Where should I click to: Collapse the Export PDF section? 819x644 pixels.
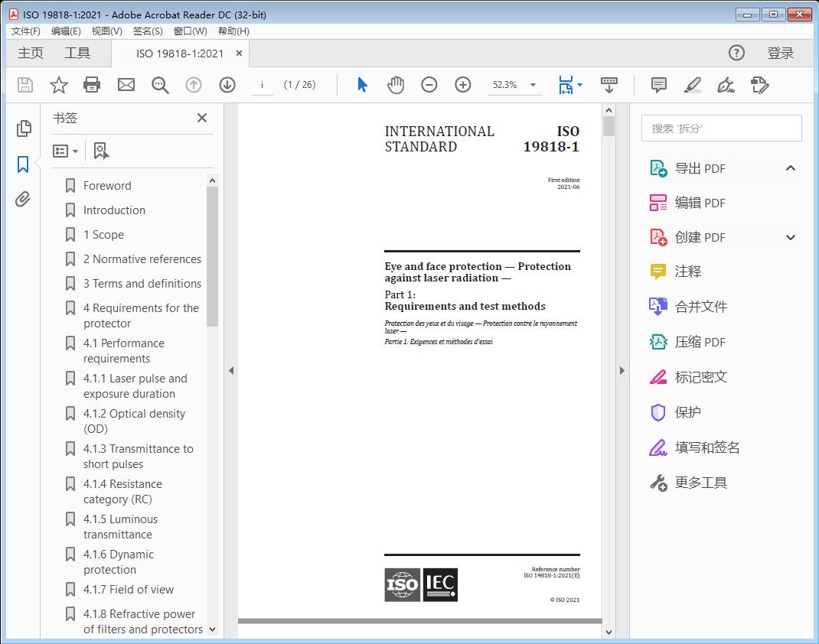791,168
